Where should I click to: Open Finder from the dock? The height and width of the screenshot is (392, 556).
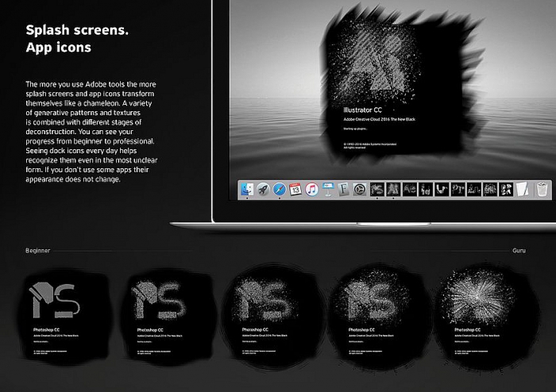coord(247,190)
